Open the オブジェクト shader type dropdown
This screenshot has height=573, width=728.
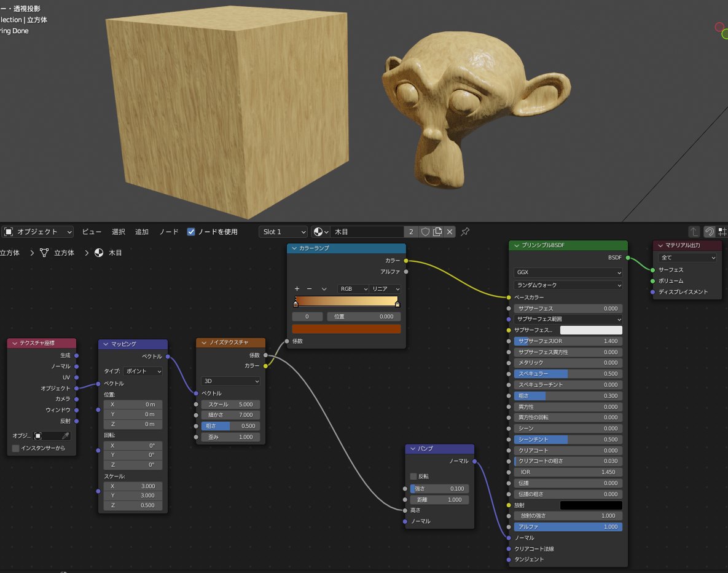[38, 231]
